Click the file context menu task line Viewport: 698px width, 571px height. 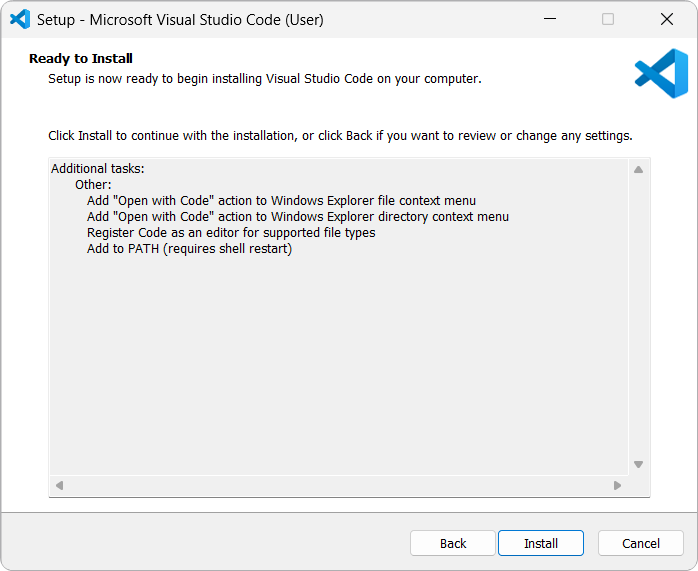pos(281,201)
